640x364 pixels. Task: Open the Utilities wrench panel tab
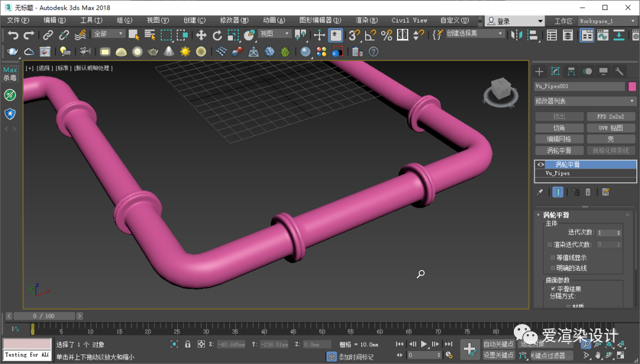point(619,72)
